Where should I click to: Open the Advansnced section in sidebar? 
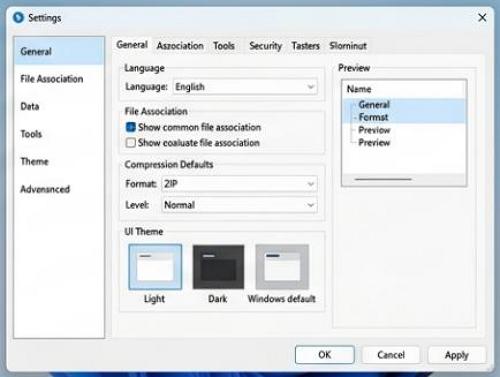pyautogui.click(x=59, y=189)
